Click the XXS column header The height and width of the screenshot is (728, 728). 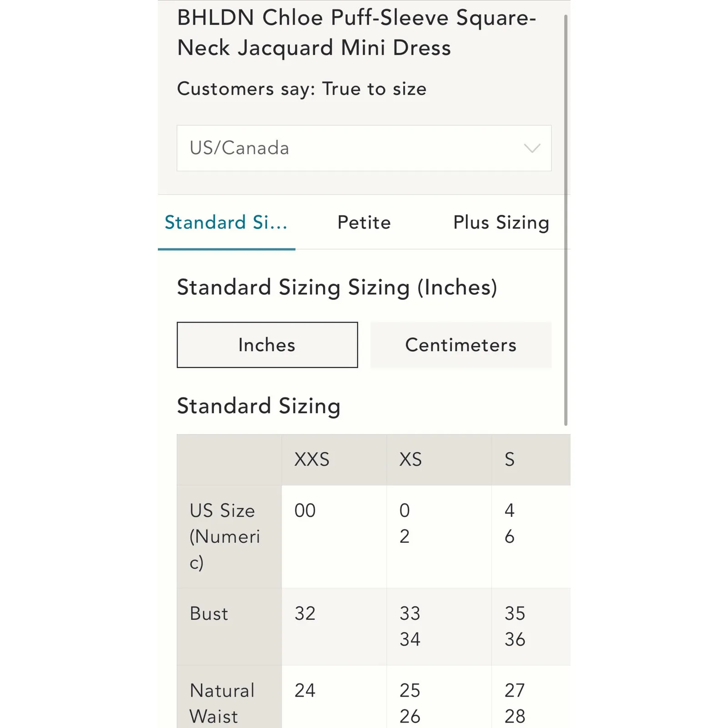[312, 460]
